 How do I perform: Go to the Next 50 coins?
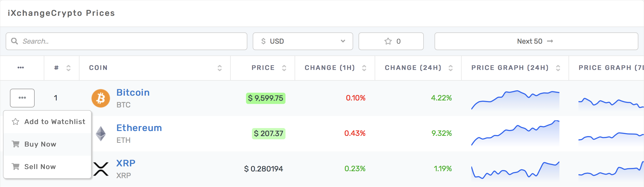pyautogui.click(x=536, y=41)
